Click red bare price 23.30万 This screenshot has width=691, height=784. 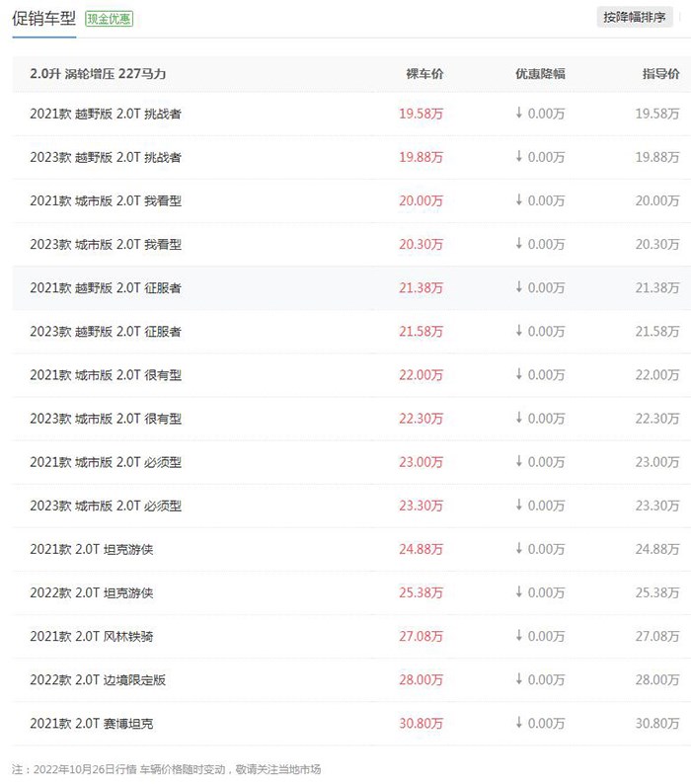tap(421, 506)
